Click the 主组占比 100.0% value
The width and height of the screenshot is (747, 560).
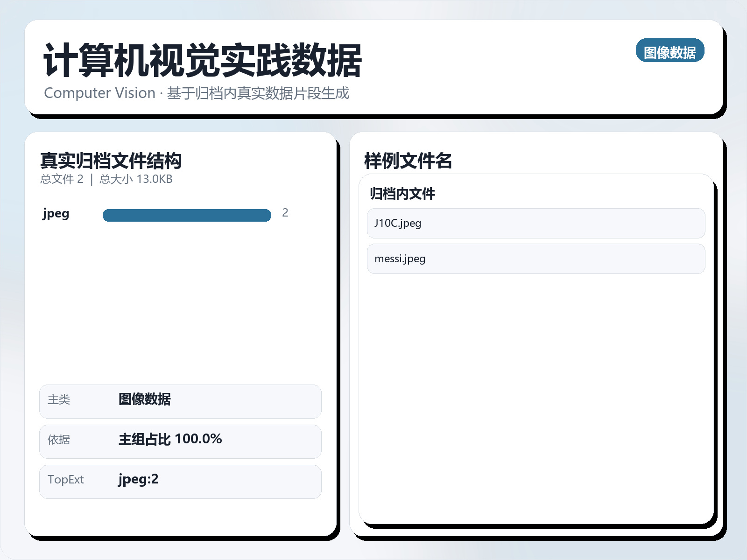click(x=169, y=439)
